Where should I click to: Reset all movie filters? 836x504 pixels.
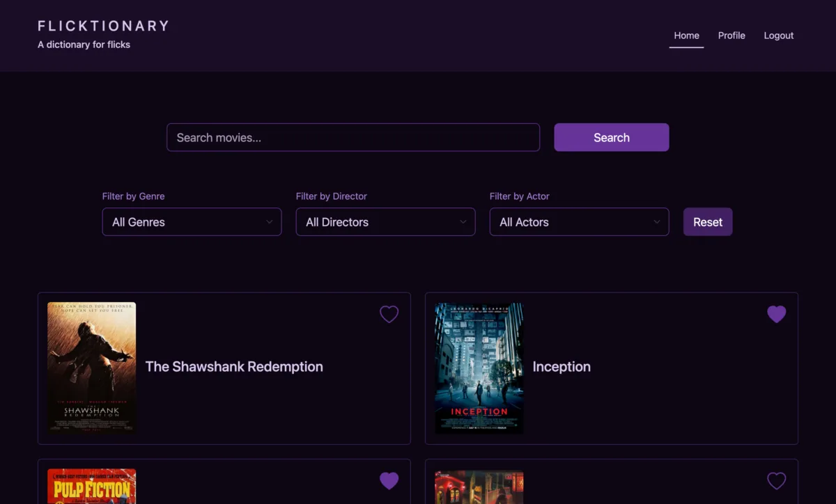tap(708, 221)
